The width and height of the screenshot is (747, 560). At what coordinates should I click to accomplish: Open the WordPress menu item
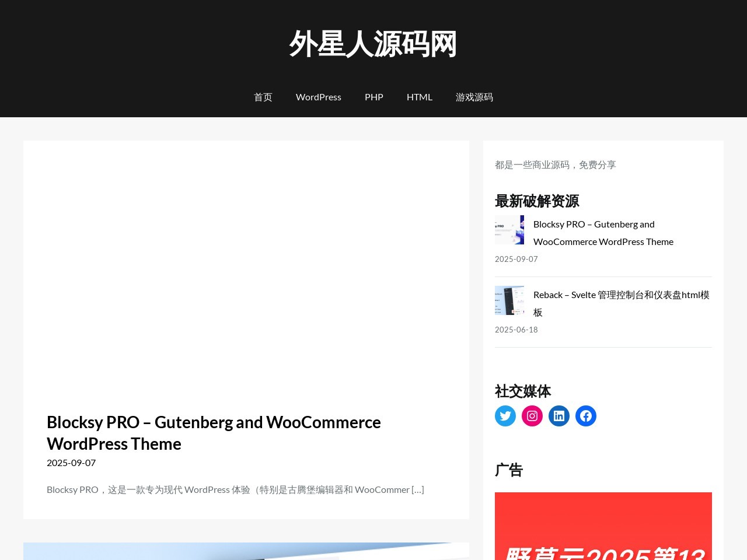tap(319, 97)
